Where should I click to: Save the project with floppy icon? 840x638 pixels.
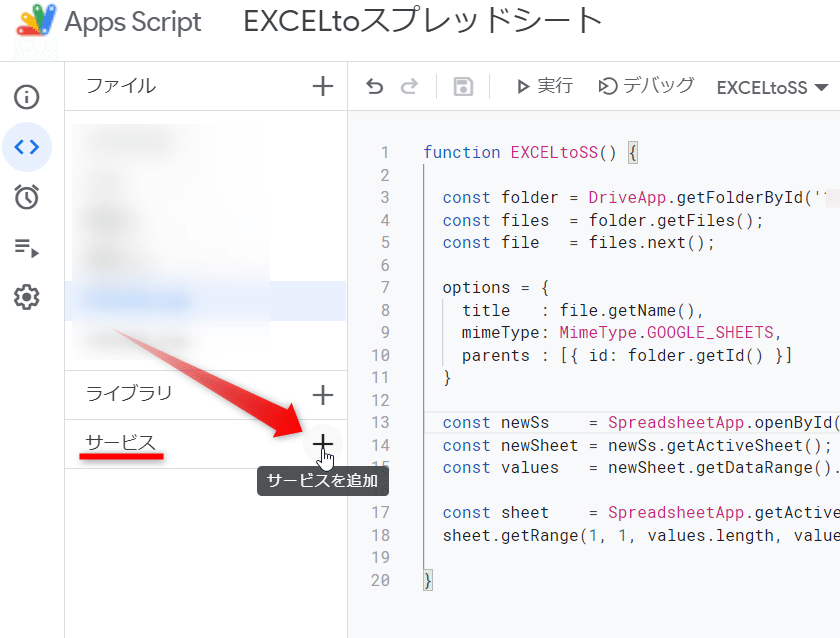(x=463, y=86)
